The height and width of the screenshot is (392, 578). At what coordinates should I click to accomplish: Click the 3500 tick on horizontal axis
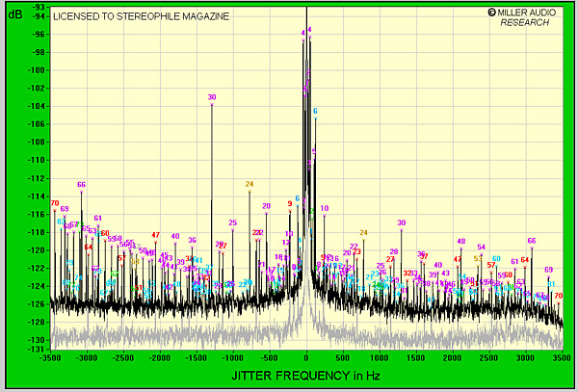(562, 356)
